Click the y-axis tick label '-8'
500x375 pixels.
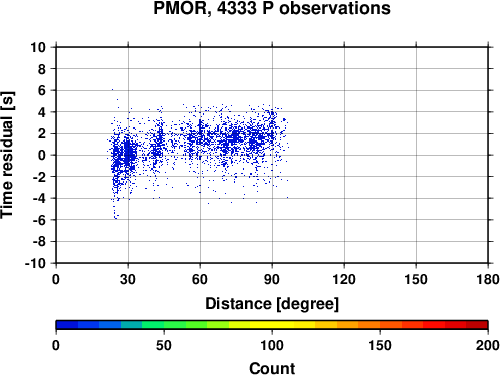pyautogui.click(x=39, y=242)
